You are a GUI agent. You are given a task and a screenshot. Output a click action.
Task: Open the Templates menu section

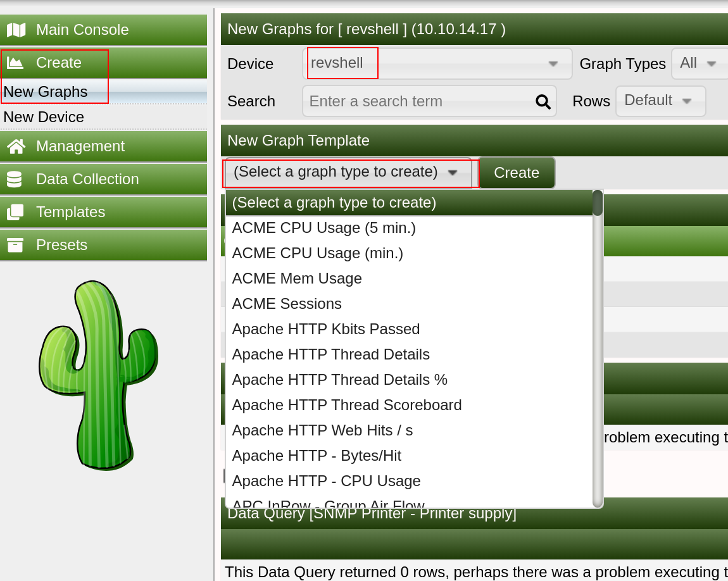(x=104, y=212)
